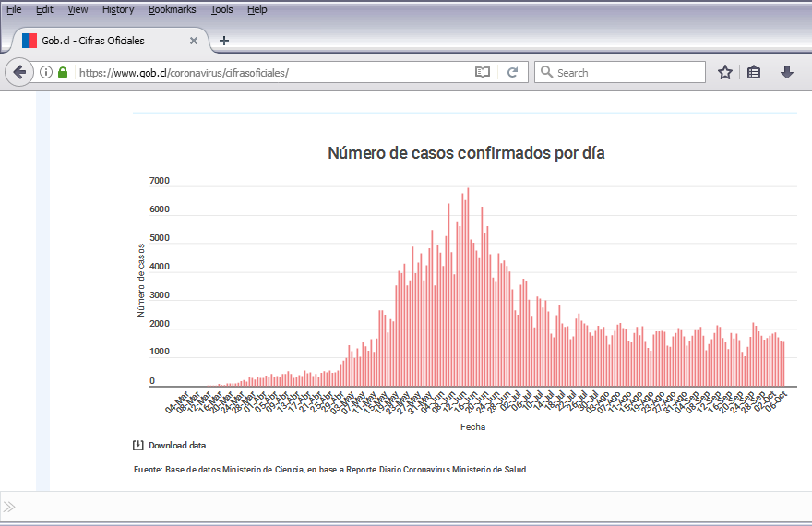Click the Download data link
This screenshot has width=812, height=526.
(176, 445)
